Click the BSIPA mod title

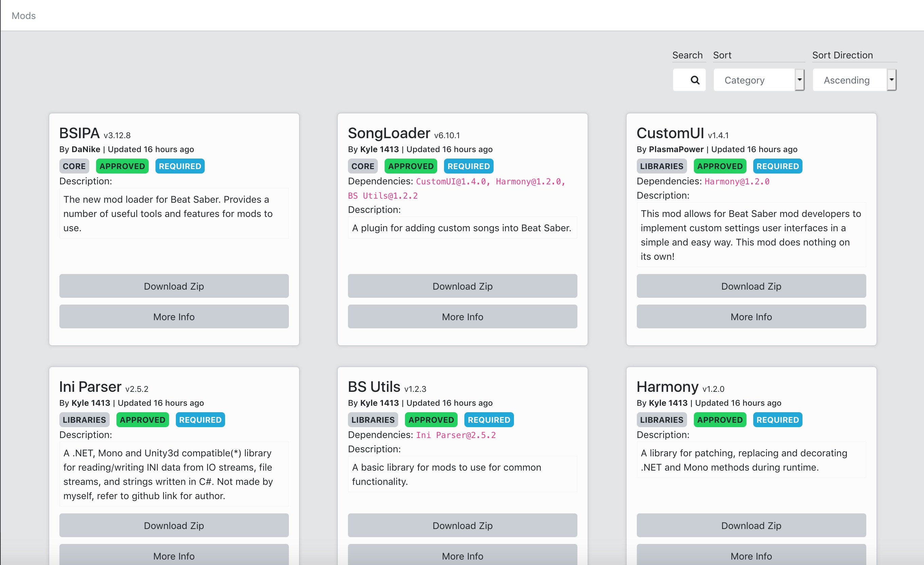coord(79,133)
